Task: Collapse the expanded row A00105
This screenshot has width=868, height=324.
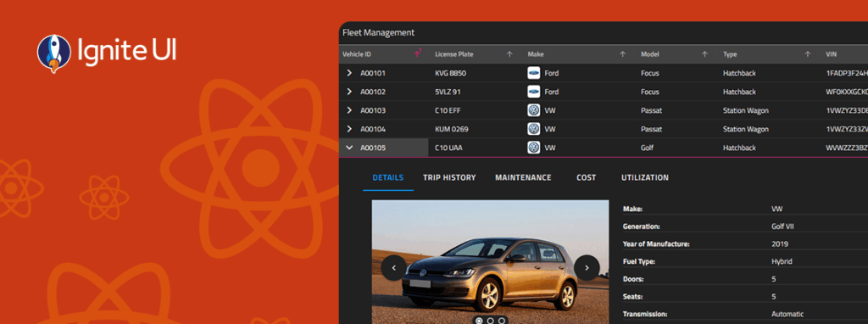Action: click(349, 148)
